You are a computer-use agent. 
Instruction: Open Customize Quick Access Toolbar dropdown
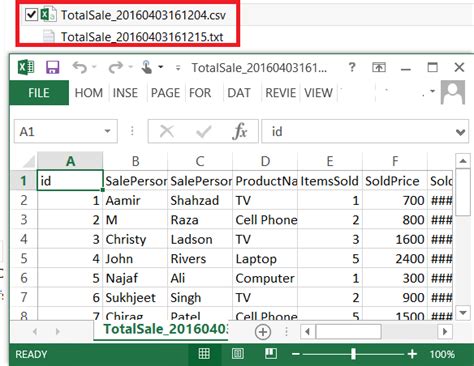tap(178, 68)
